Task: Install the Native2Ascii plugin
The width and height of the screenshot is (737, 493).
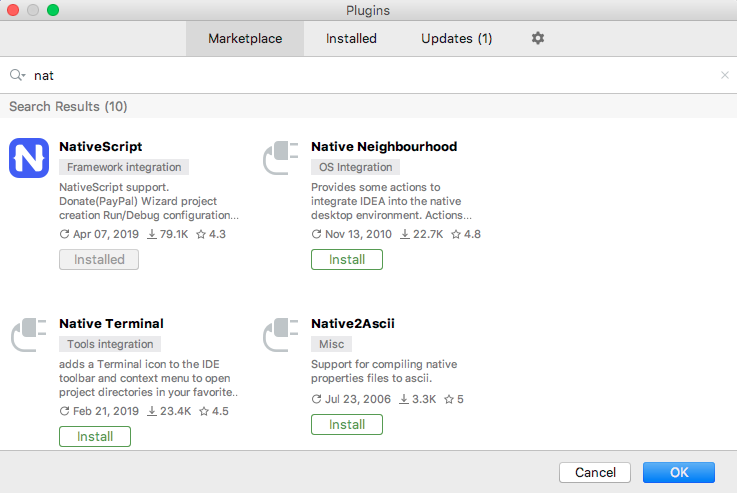Action: 347,424
